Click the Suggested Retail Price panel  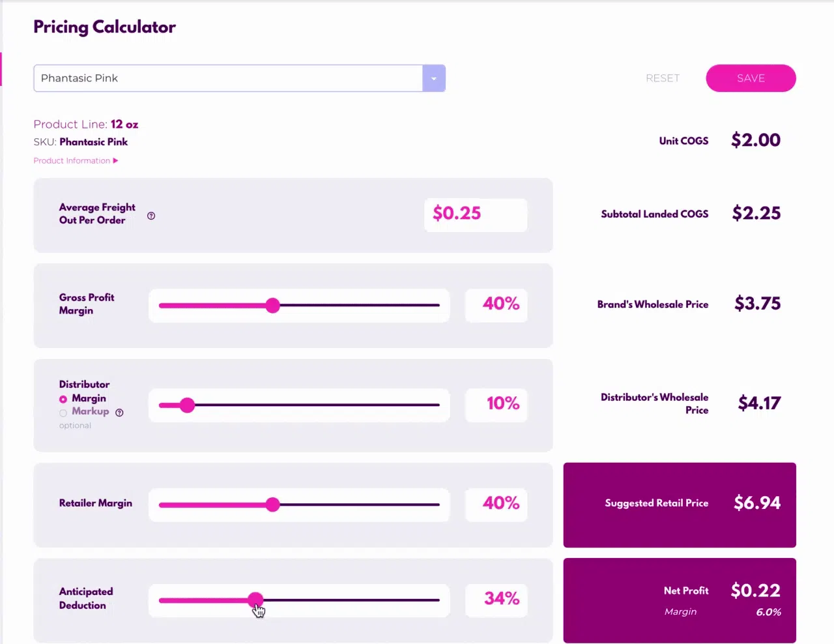coord(680,505)
